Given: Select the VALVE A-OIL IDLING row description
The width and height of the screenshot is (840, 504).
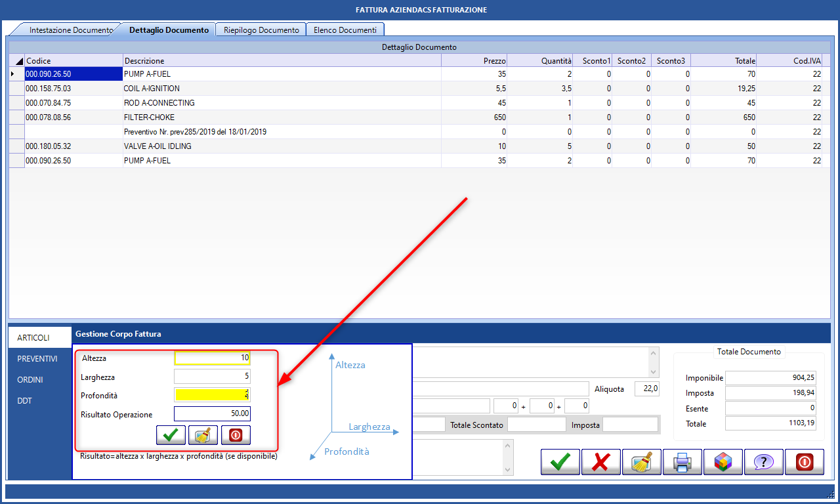Looking at the screenshot, I should click(x=282, y=146).
